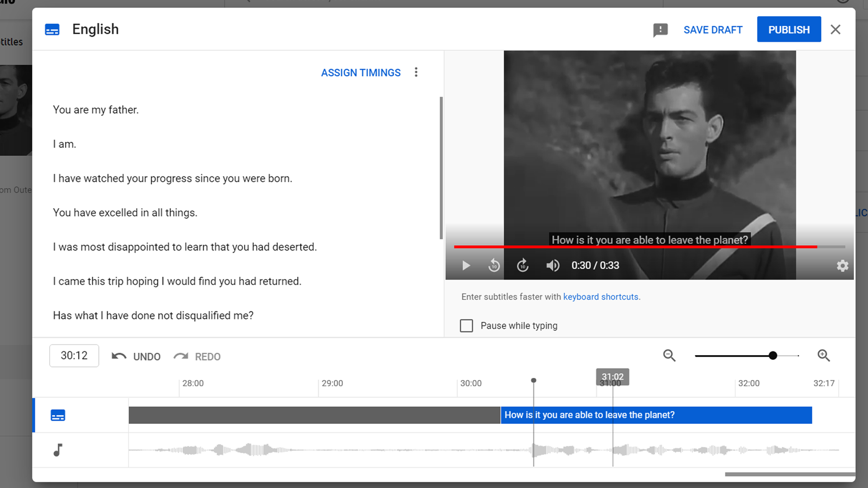Click the audio waveform track note icon
868x488 pixels.
[x=57, y=450]
